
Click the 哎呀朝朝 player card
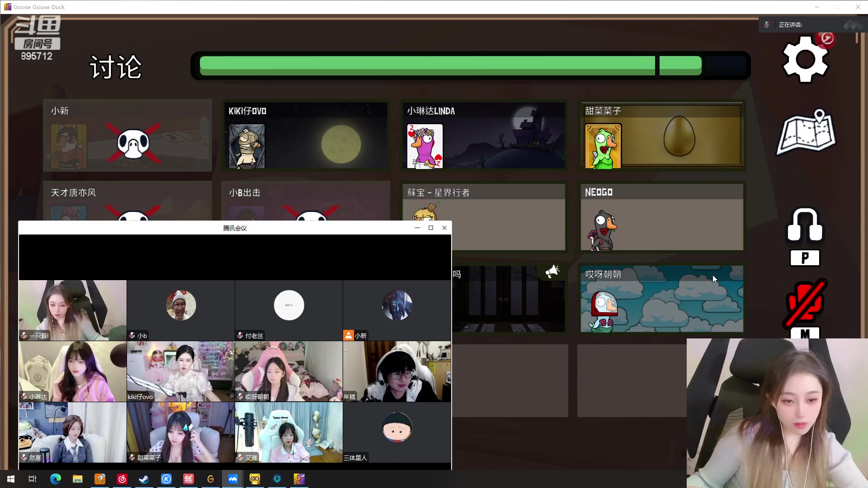(x=661, y=298)
